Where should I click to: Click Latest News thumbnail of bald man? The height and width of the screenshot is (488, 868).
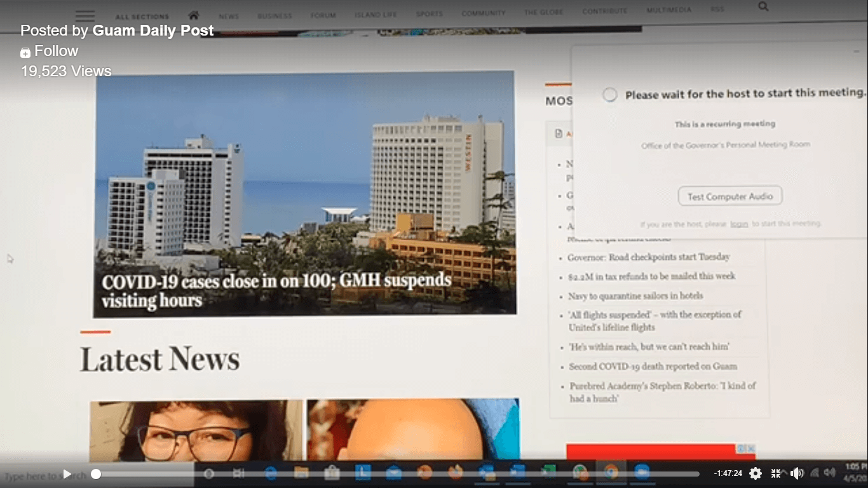[413, 429]
